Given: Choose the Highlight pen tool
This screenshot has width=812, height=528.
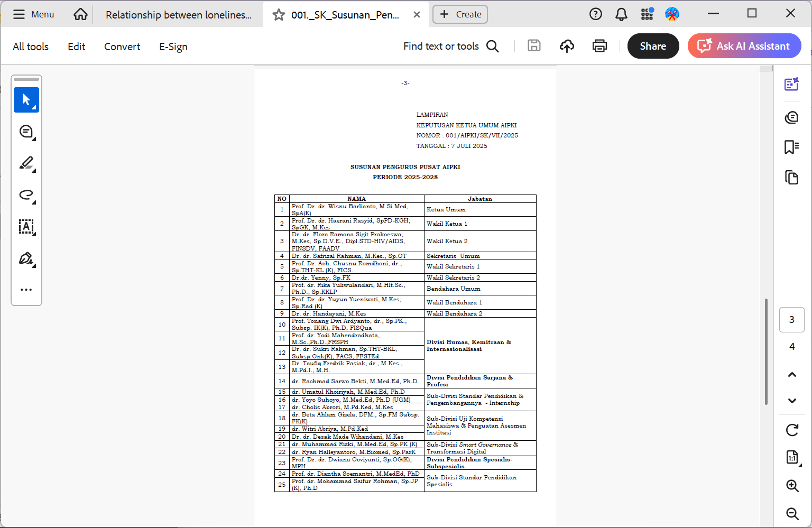Looking at the screenshot, I should coord(26,163).
